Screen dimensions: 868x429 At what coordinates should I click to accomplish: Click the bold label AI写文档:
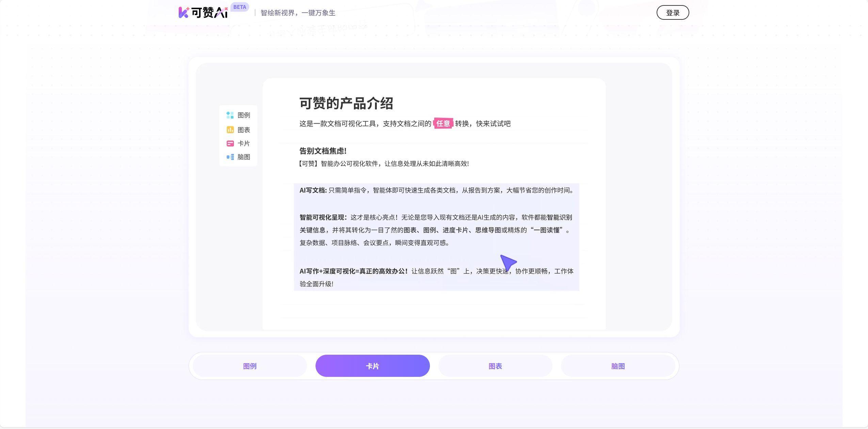click(x=313, y=190)
